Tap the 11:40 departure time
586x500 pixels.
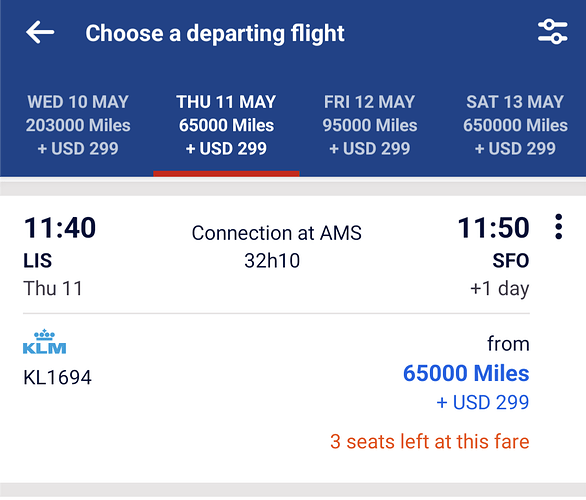60,228
